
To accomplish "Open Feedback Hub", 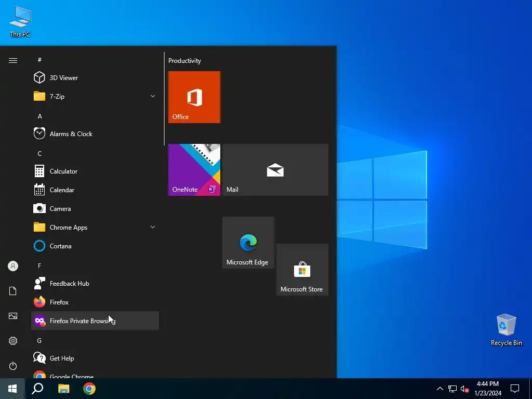I will pos(95,283).
